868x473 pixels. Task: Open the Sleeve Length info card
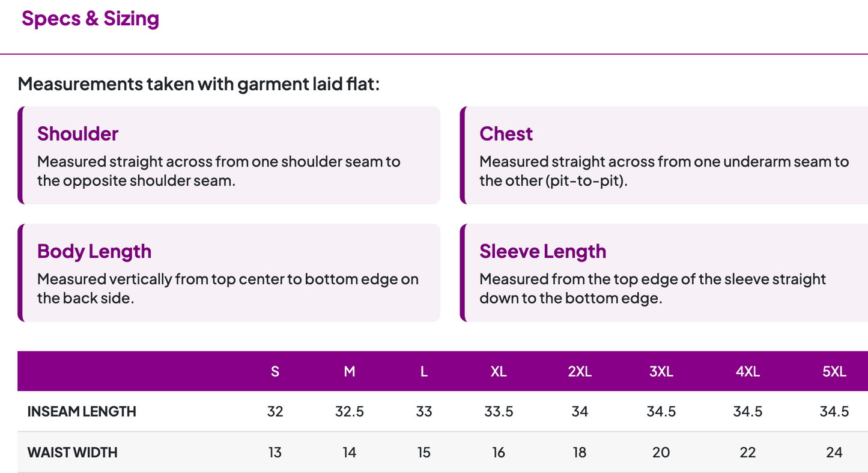[664, 273]
